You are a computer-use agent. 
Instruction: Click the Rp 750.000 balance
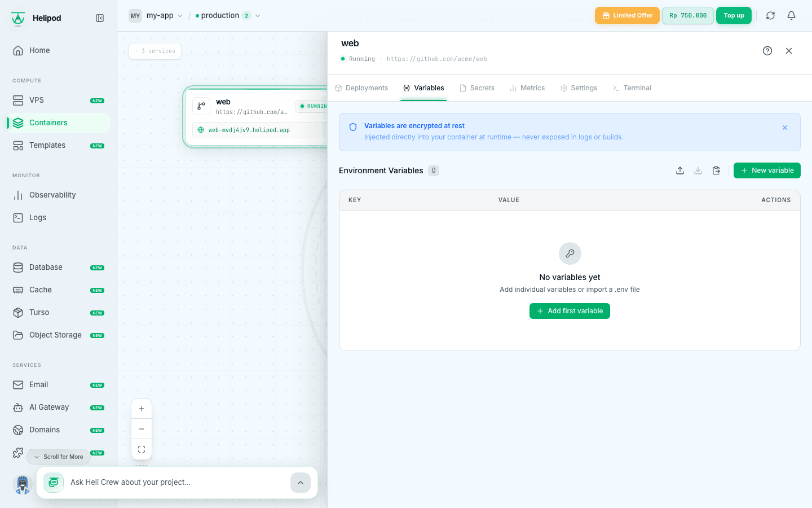688,16
